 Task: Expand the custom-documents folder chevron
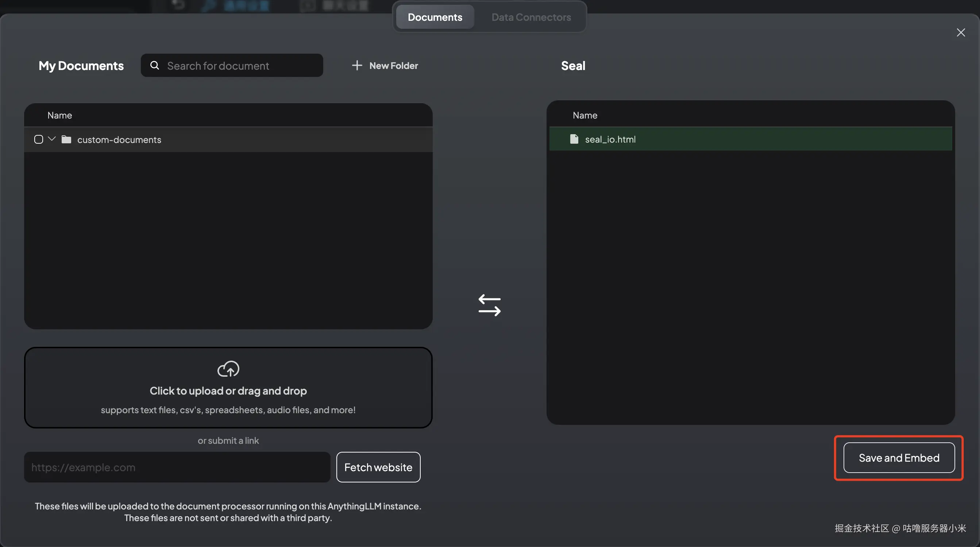(52, 139)
